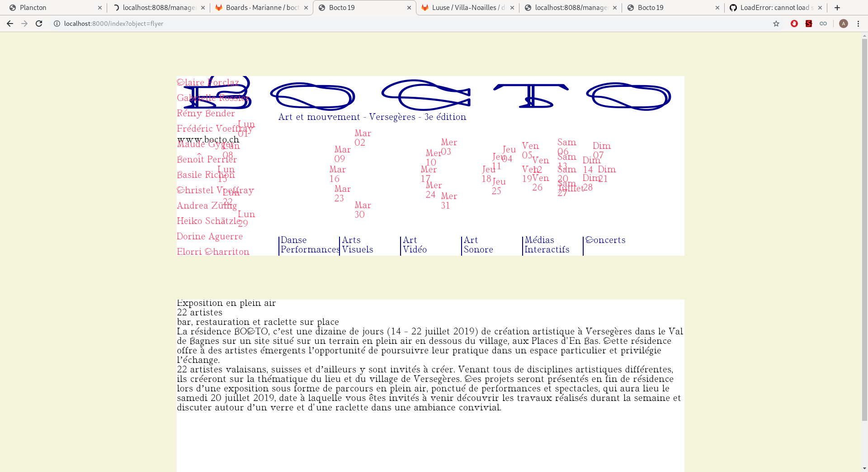Click the Mar 30 calendar date

pyautogui.click(x=363, y=210)
